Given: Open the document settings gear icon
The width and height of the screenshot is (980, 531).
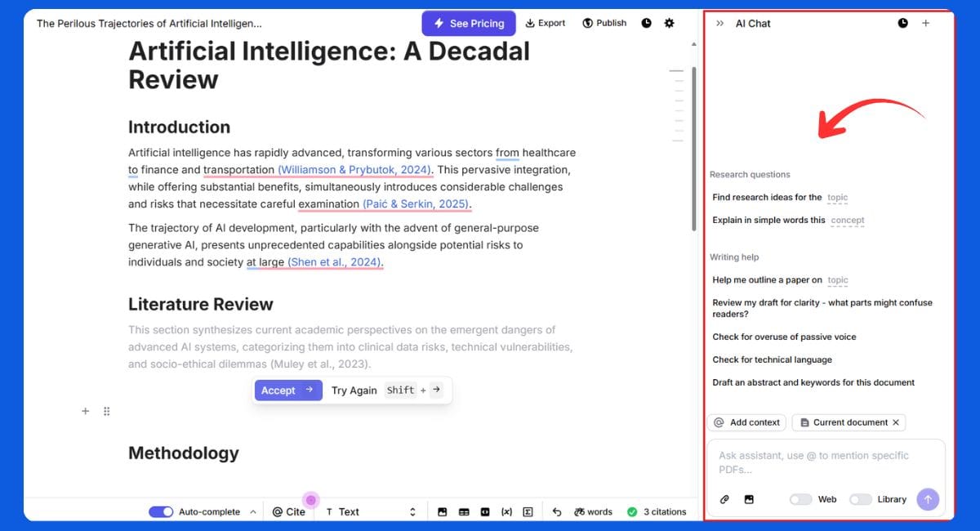Looking at the screenshot, I should [670, 24].
